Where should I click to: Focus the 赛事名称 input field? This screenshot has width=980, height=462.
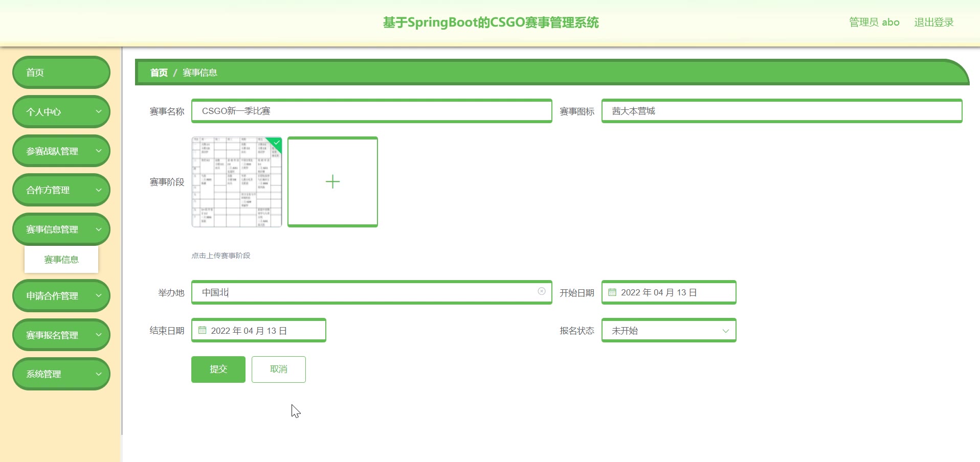(372, 111)
